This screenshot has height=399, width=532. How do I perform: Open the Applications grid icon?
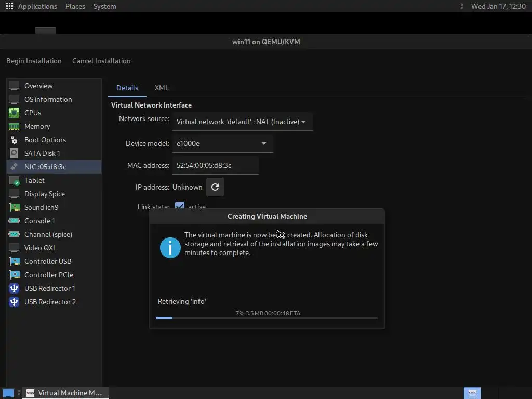coord(9,6)
